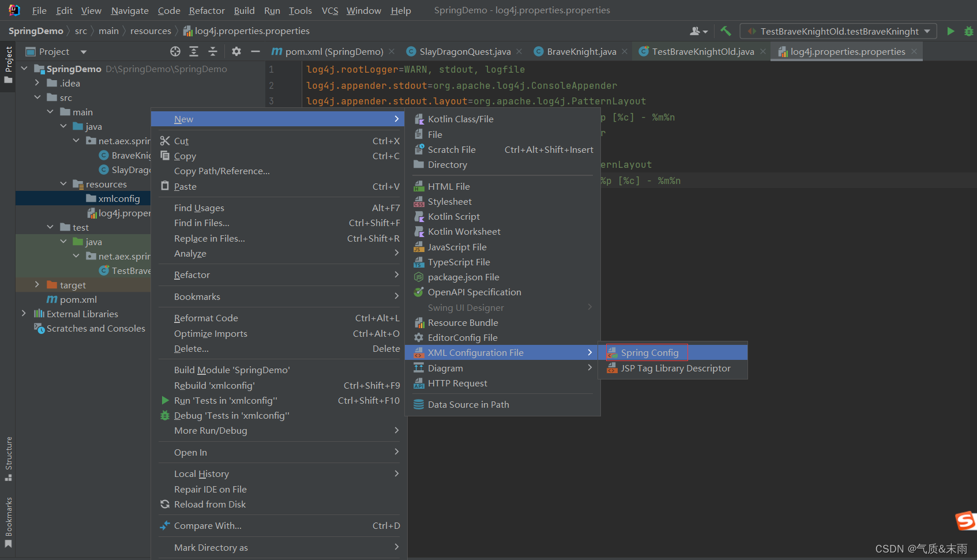Viewport: 977px width, 560px height.
Task: Collapse the SpringDemo root tree node
Action: coord(24,69)
